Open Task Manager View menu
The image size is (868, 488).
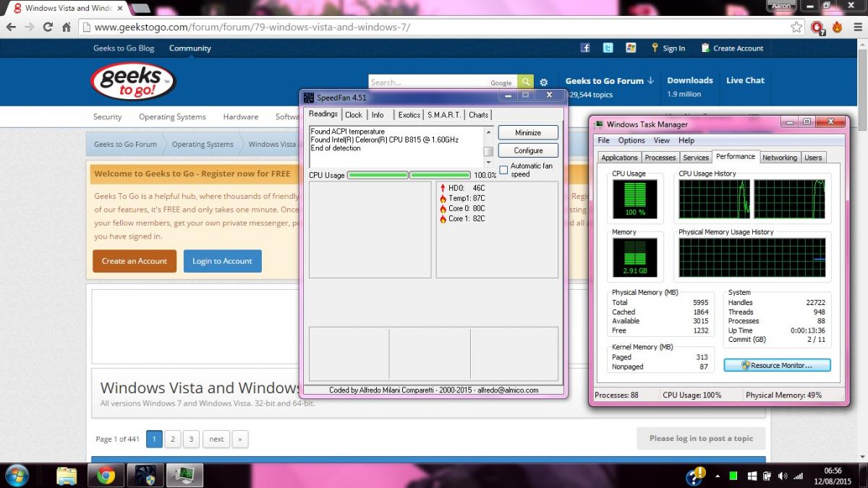coord(662,140)
